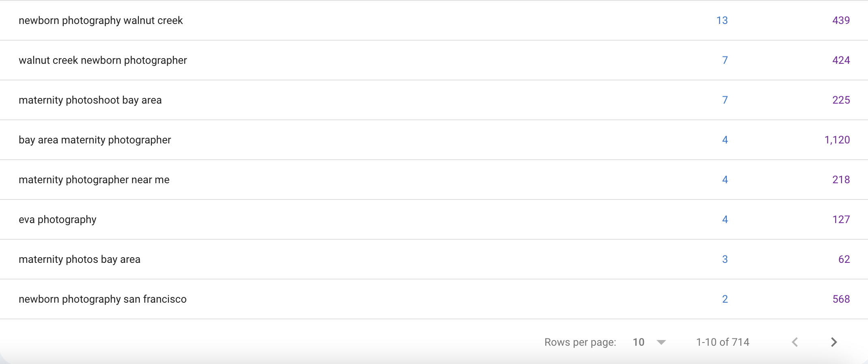Click the 62 impressions value
868x364 pixels.
click(x=844, y=259)
